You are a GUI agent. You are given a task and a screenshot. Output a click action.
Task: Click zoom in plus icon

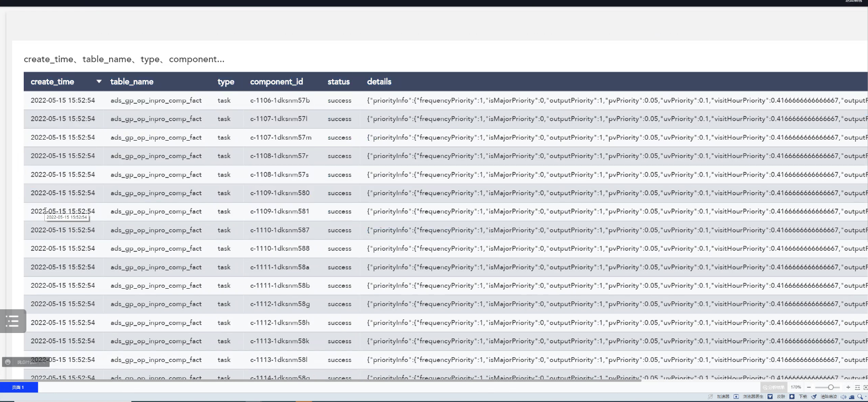pos(848,387)
